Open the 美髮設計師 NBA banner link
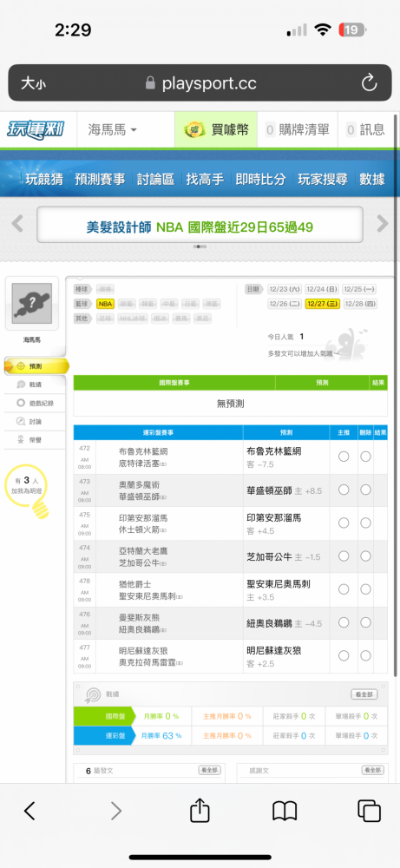Image resolution: width=400 pixels, height=868 pixels. tap(200, 227)
